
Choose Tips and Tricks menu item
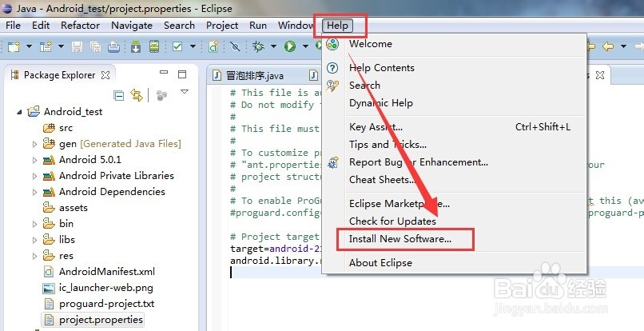pyautogui.click(x=454, y=145)
